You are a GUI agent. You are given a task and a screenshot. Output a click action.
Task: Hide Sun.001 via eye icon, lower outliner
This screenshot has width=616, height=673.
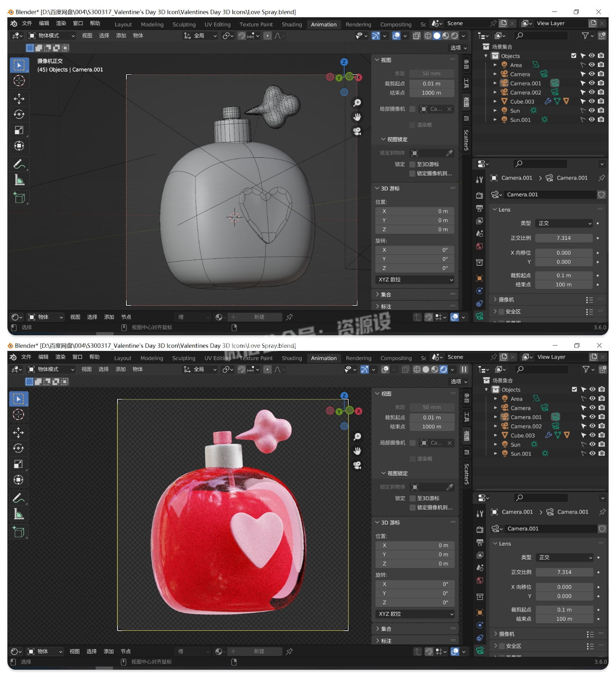pyautogui.click(x=592, y=454)
